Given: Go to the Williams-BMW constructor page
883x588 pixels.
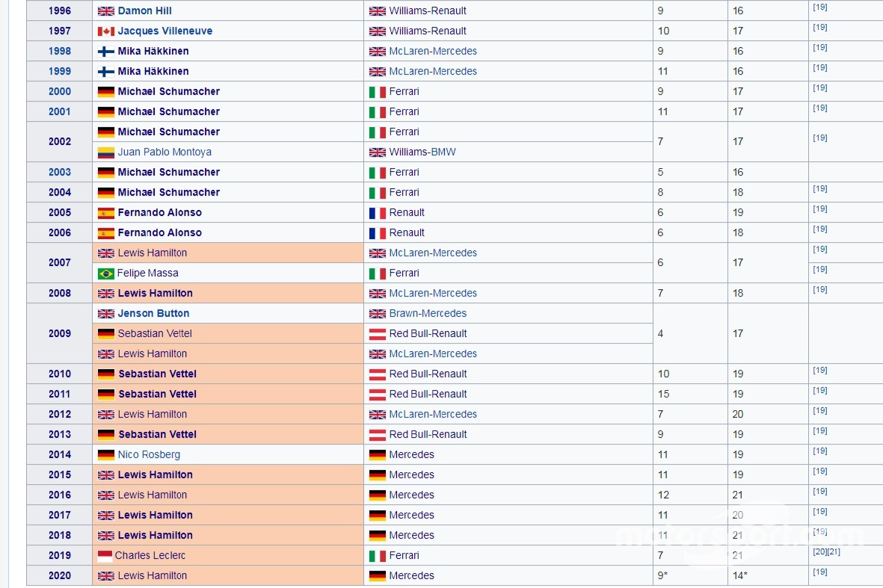Looking at the screenshot, I should pyautogui.click(x=422, y=152).
